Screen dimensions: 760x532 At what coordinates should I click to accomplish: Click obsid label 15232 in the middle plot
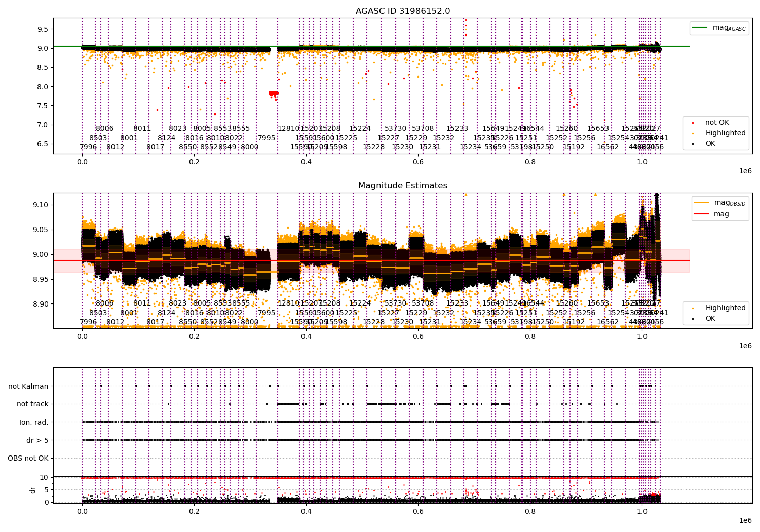coord(443,313)
